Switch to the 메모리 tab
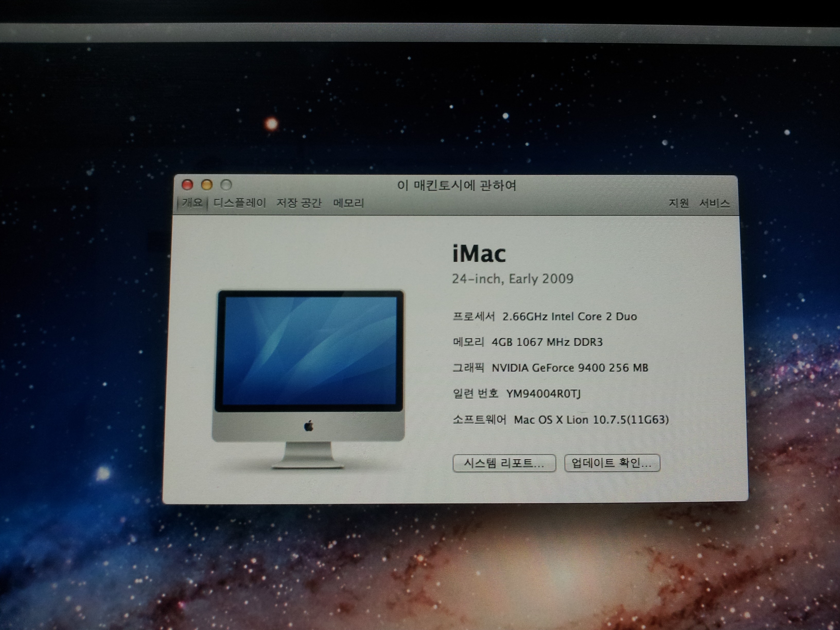The height and width of the screenshot is (630, 840). point(348,203)
